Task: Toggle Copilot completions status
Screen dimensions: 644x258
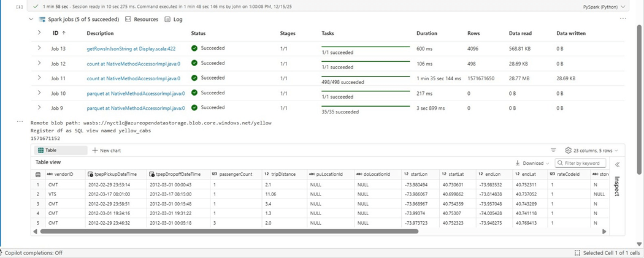Action: coord(34,252)
